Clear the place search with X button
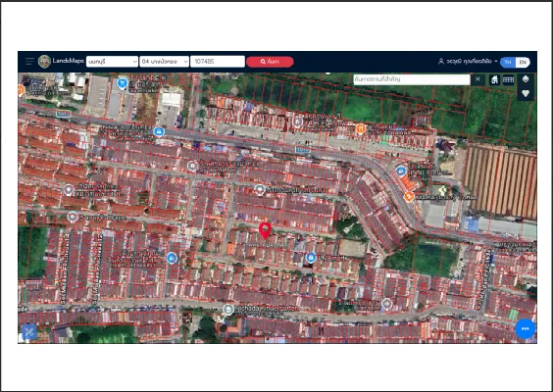Screen dimensions: 553x392 [x=478, y=79]
